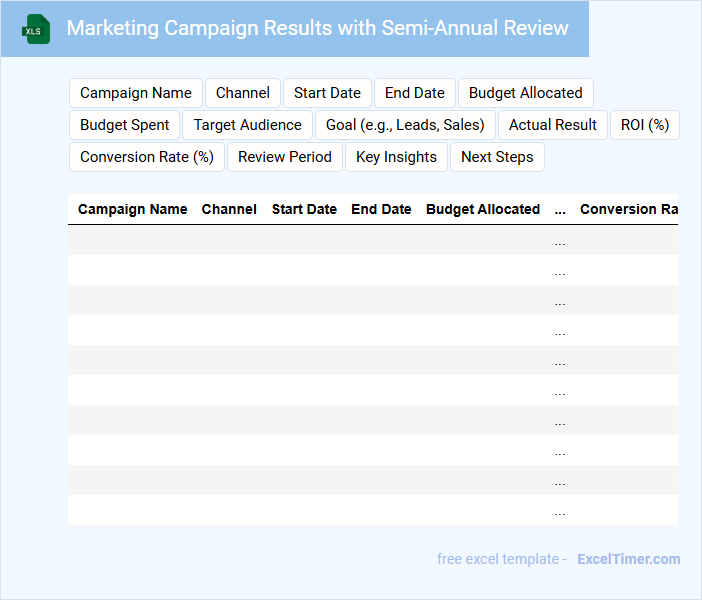Screen dimensions: 702x600
Task: Click the Review Period tag
Action: 285,157
